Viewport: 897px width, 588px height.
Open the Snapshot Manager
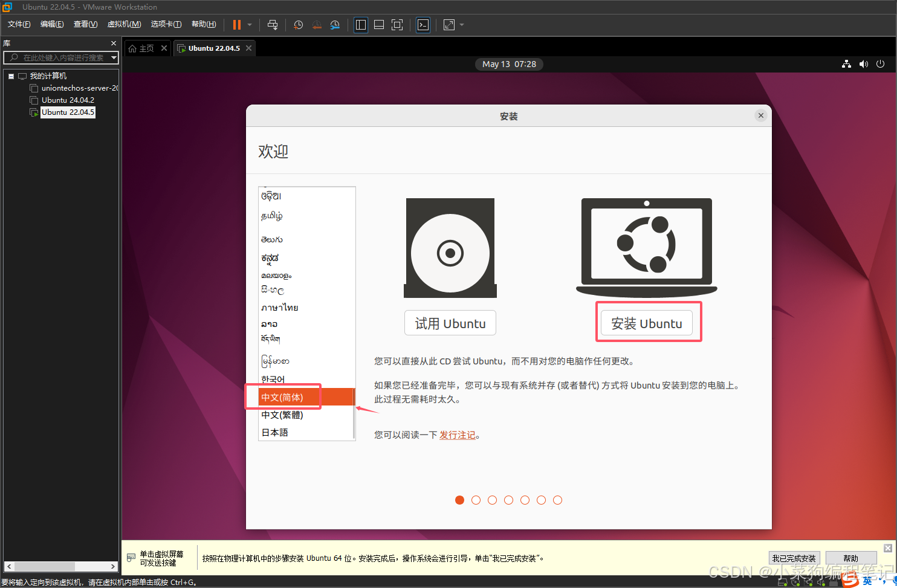pos(335,25)
